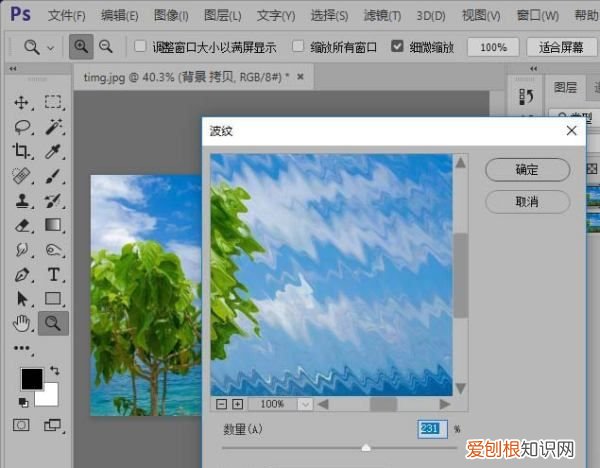Viewport: 600px width, 468px height.
Task: Select the Zoom tool in toolbox
Action: tap(53, 323)
